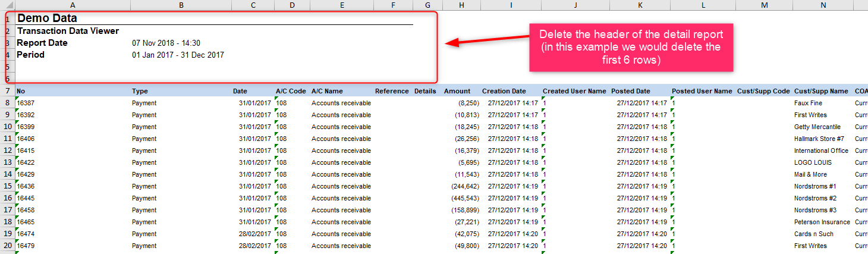This screenshot has width=868, height=254.
Task: Select the Nordstroms #3 customer cell
Action: 822,210
